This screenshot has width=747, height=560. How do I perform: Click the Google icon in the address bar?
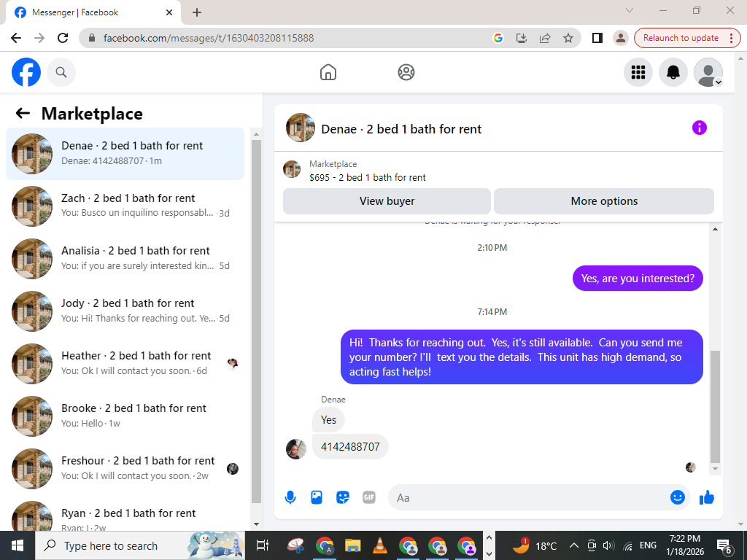(498, 38)
